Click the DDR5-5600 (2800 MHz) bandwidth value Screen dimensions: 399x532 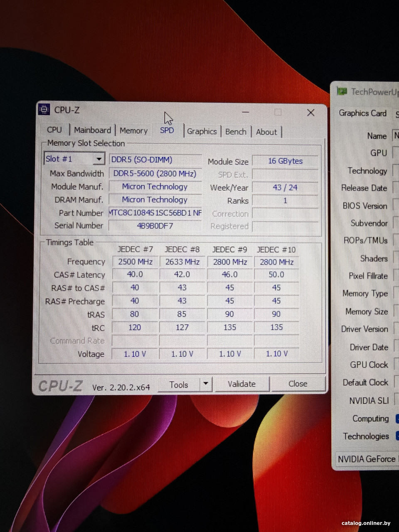click(x=155, y=173)
